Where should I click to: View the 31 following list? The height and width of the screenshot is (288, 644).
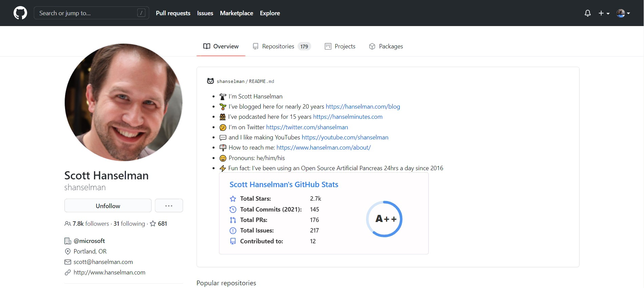tap(129, 224)
